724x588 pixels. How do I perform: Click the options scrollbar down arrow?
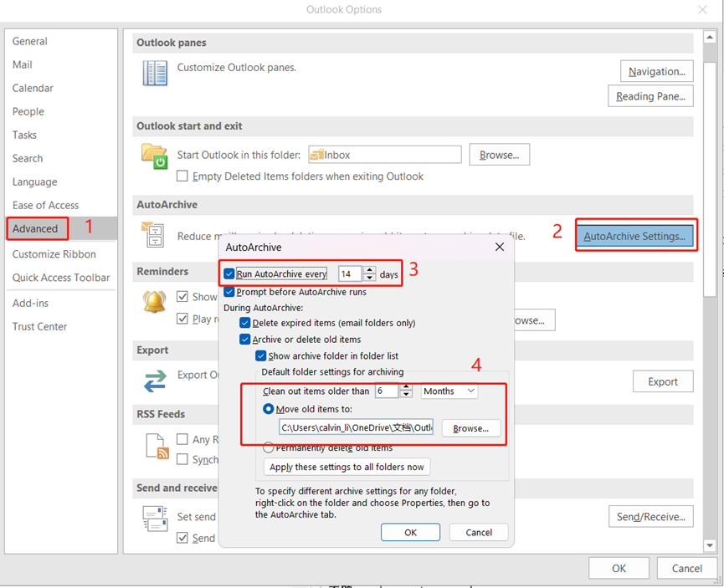point(710,545)
